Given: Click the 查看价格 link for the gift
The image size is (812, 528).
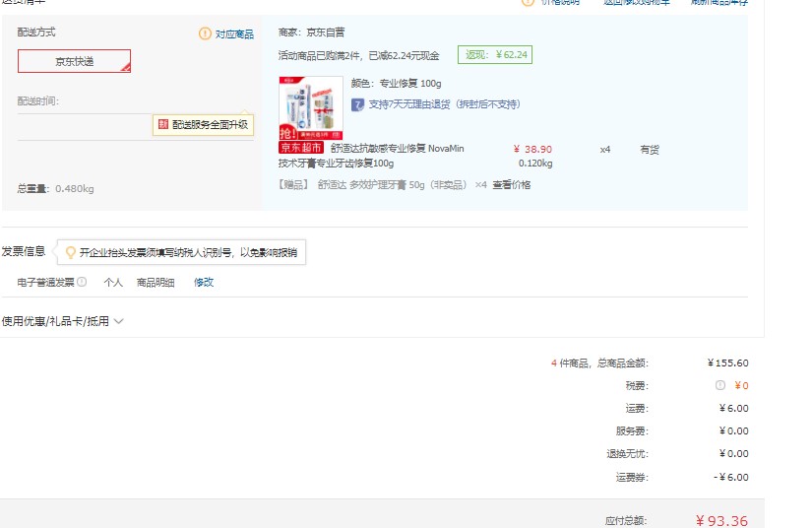Looking at the screenshot, I should (511, 185).
